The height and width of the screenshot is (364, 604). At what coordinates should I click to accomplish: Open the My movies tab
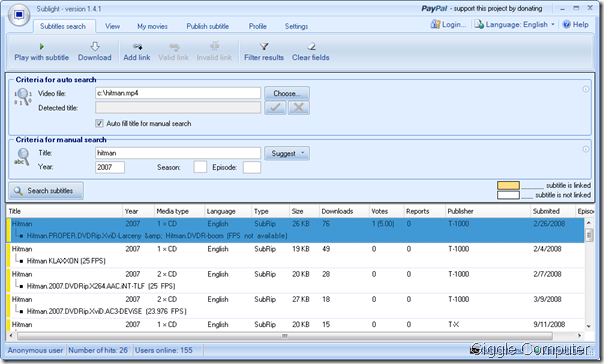click(x=153, y=26)
